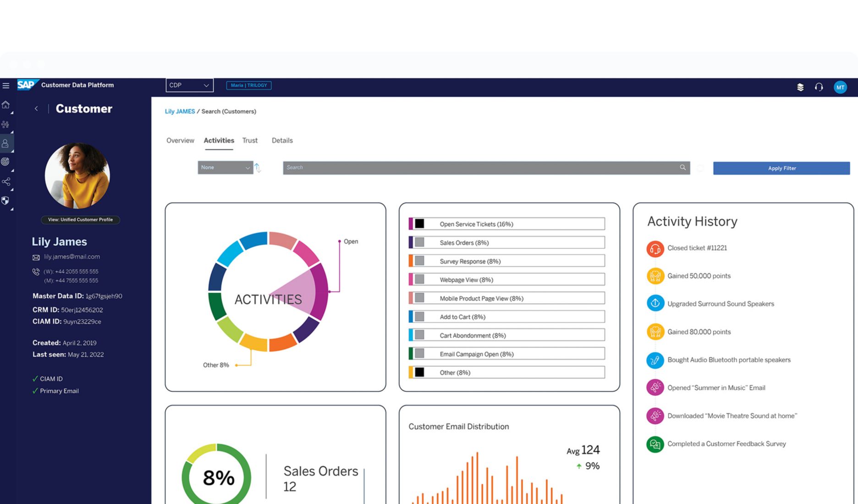
Task: Collapse Customer panel with back chevron
Action: [x=36, y=109]
